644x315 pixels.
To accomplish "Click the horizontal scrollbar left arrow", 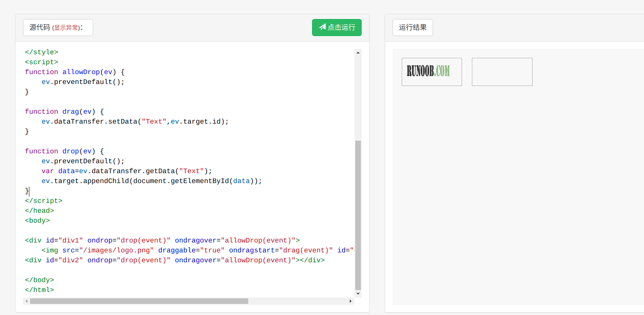I will click(27, 301).
